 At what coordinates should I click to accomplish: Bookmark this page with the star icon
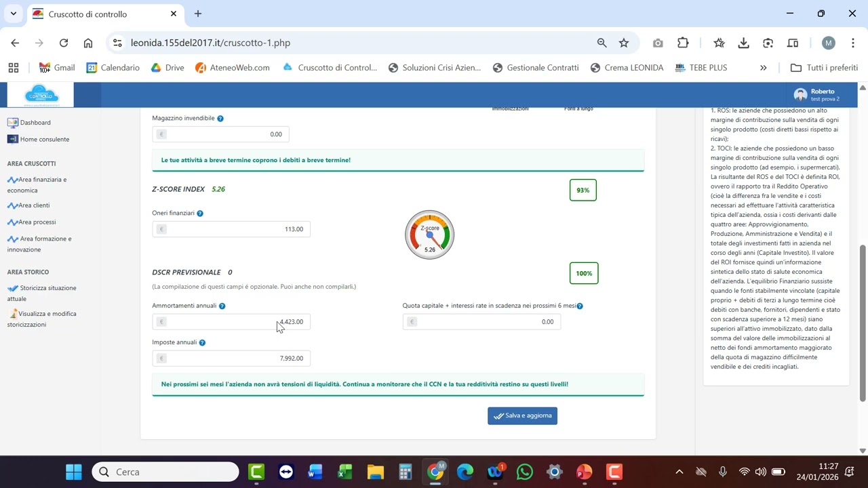624,43
